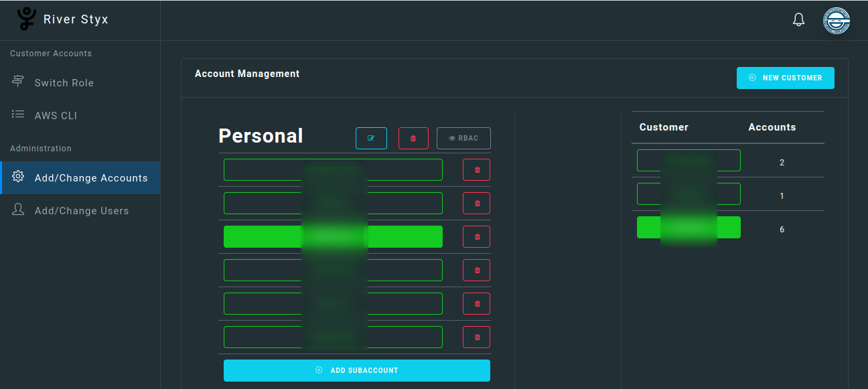Open the Add/Change Users section
This screenshot has width=868, height=389.
82,210
